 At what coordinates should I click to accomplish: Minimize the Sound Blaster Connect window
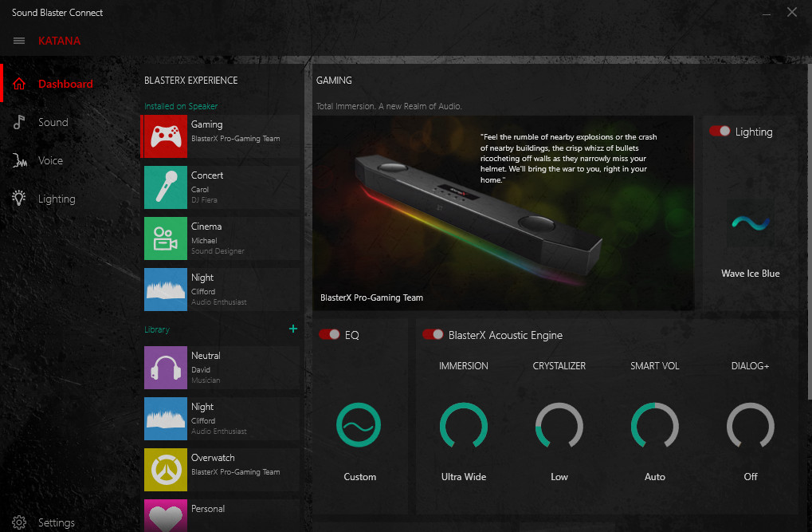pos(767,13)
